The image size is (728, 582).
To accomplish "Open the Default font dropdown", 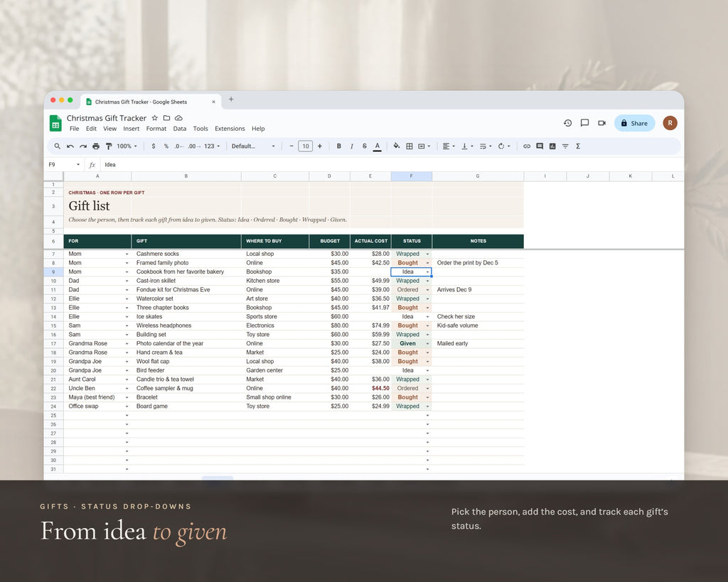I will click(253, 146).
